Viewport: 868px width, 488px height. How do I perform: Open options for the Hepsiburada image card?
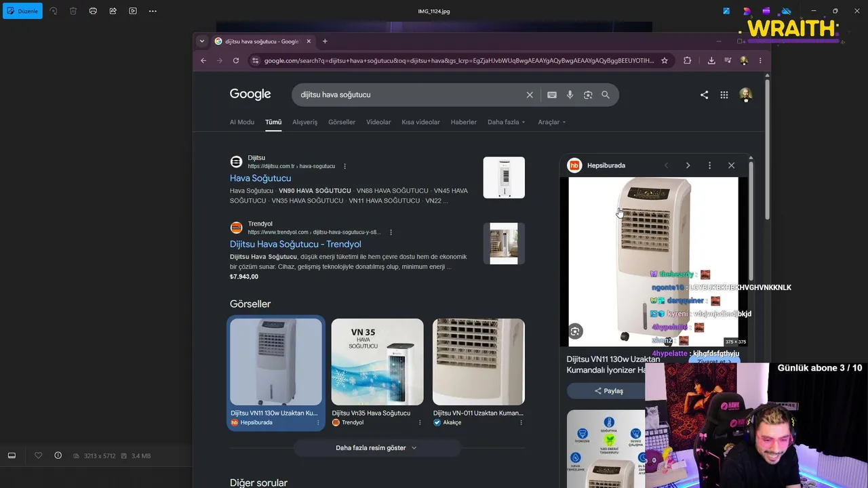point(318,422)
